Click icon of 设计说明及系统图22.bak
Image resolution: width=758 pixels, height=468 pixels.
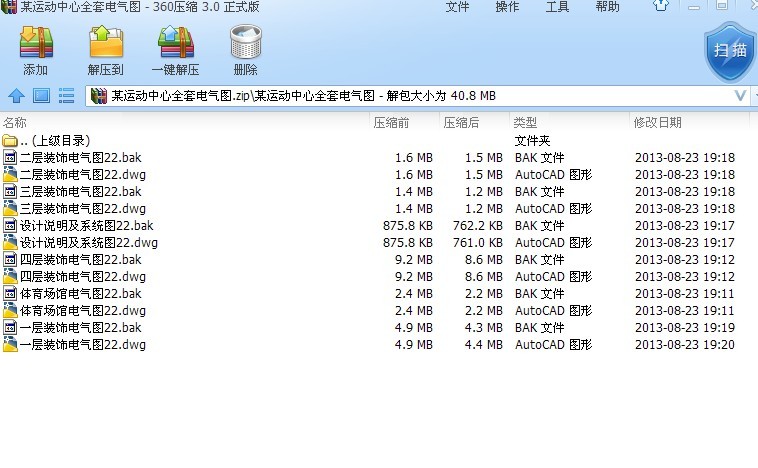10,226
